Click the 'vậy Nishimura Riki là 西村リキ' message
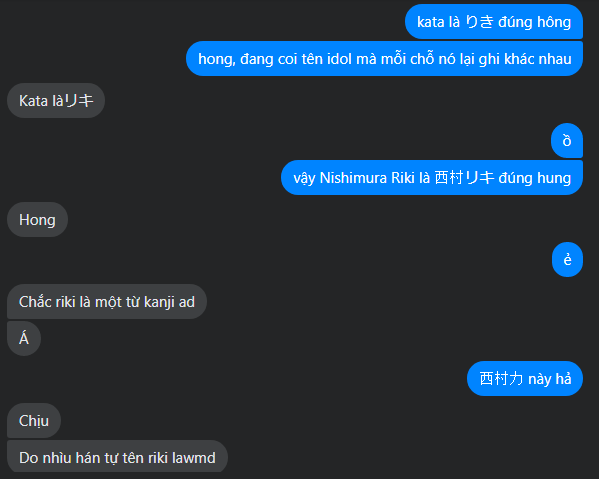The image size is (599, 479). pyautogui.click(x=432, y=178)
